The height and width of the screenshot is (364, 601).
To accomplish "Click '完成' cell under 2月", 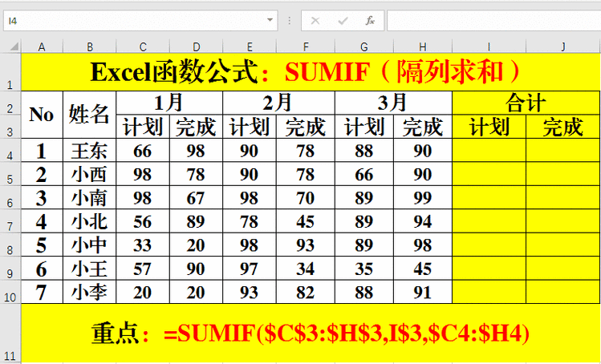I will pos(306,127).
